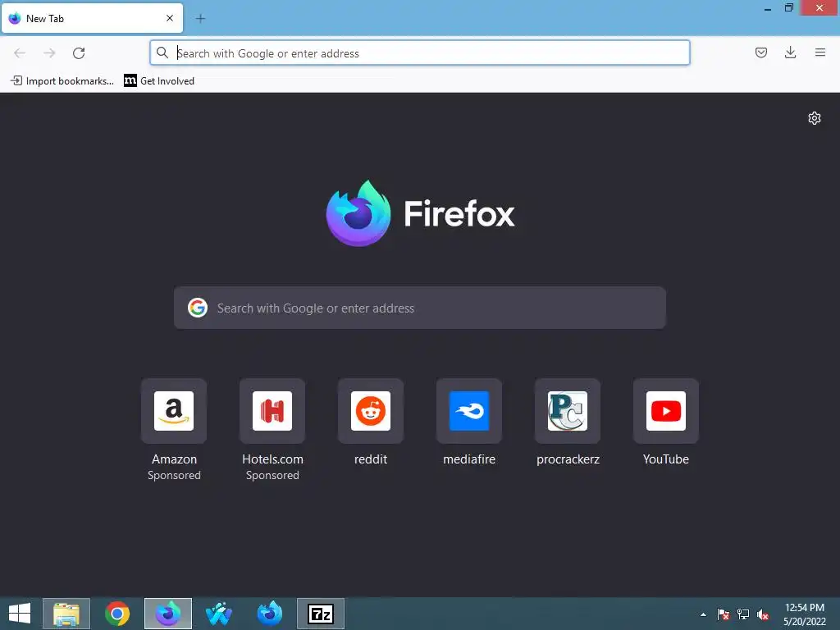The height and width of the screenshot is (630, 840).
Task: Show hidden system tray icons
Action: [703, 614]
